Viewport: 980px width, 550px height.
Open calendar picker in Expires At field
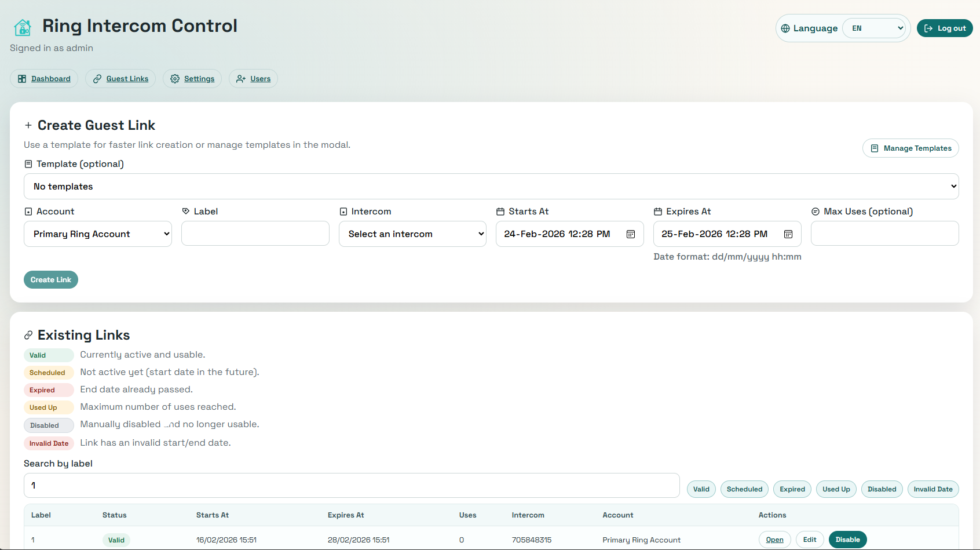pyautogui.click(x=788, y=234)
